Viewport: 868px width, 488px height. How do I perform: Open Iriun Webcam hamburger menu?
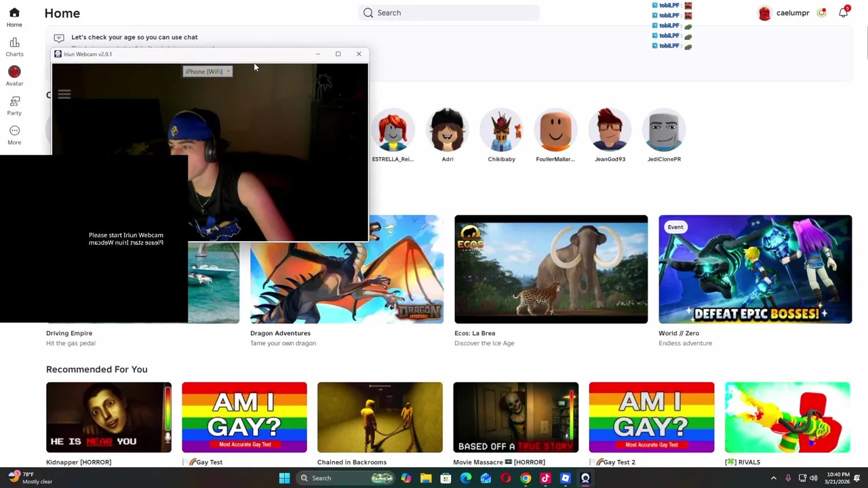tap(64, 95)
